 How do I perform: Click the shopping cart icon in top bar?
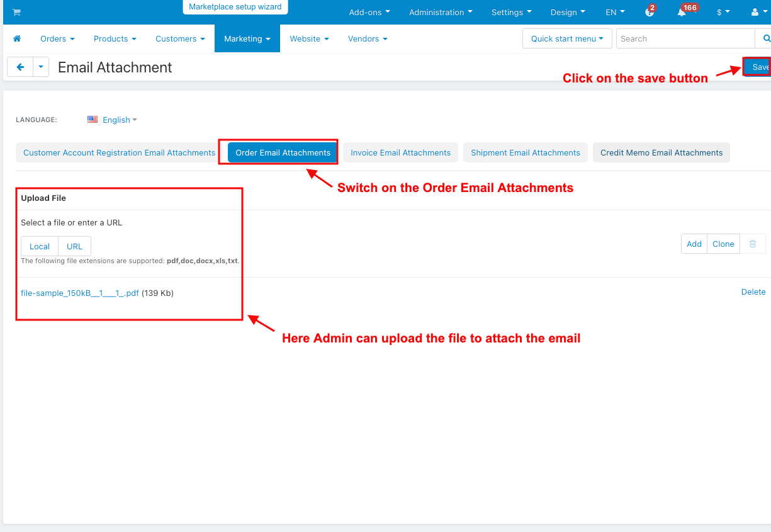click(16, 13)
